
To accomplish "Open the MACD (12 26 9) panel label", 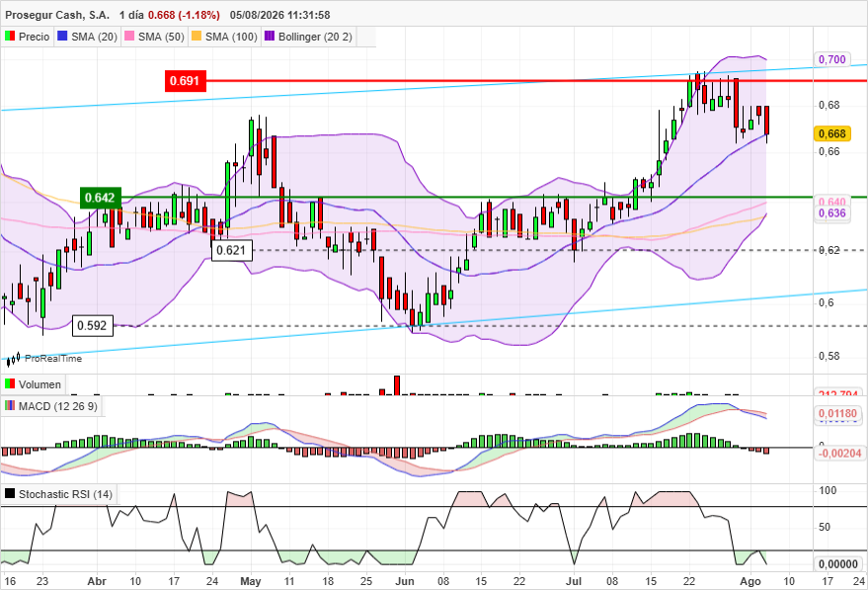I will pyautogui.click(x=58, y=406).
